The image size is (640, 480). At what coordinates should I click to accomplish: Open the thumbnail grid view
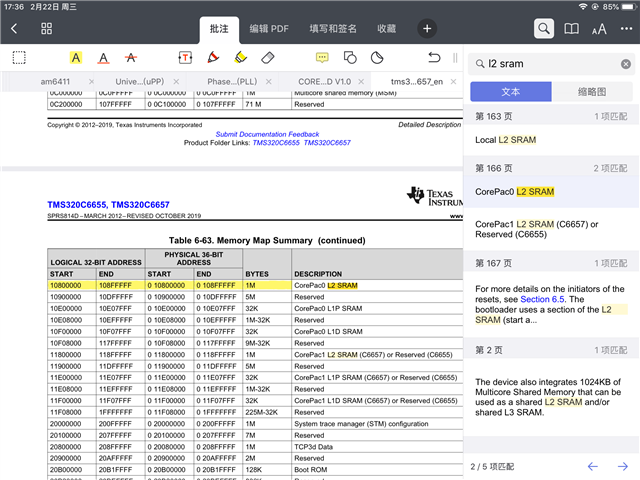point(47,29)
